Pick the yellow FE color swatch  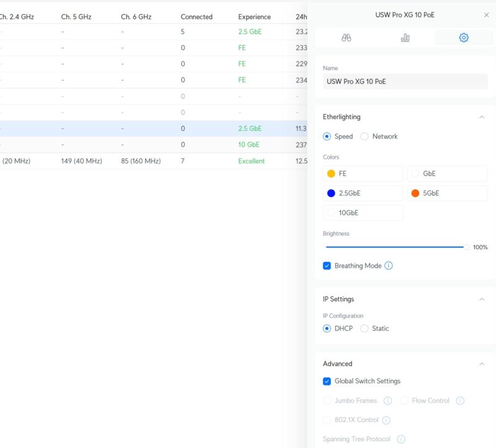click(x=331, y=174)
